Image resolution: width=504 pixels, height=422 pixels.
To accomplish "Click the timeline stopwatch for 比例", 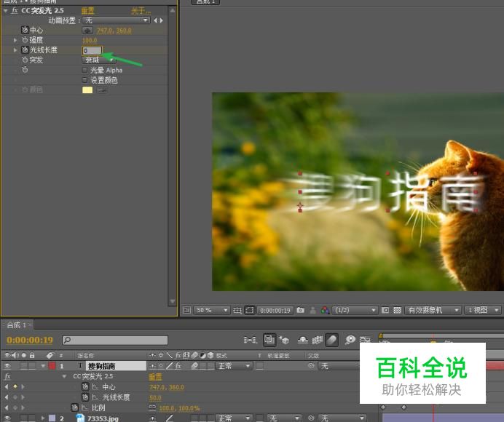I will [74, 407].
